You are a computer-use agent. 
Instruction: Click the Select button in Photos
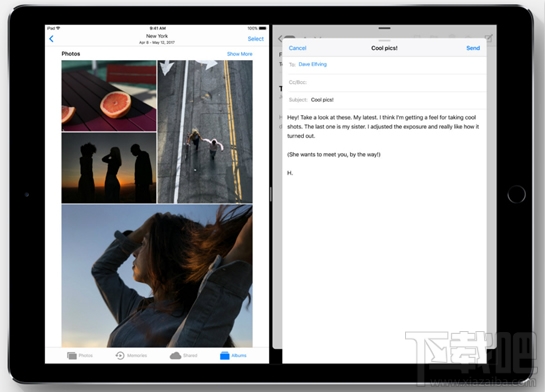tap(255, 39)
